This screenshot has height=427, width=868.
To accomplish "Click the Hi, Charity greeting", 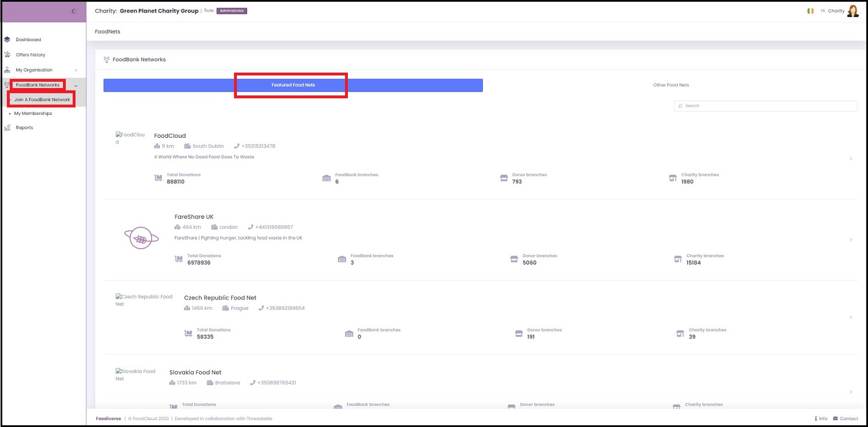I will 833,11.
